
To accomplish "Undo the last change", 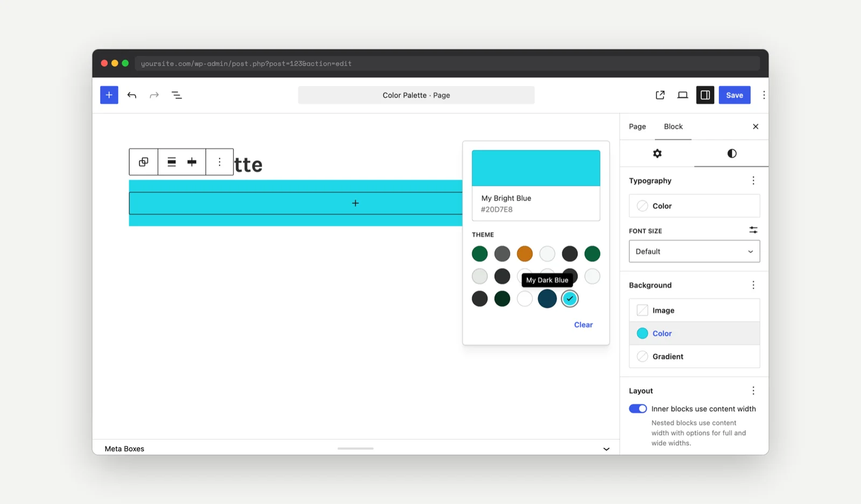I will click(132, 95).
